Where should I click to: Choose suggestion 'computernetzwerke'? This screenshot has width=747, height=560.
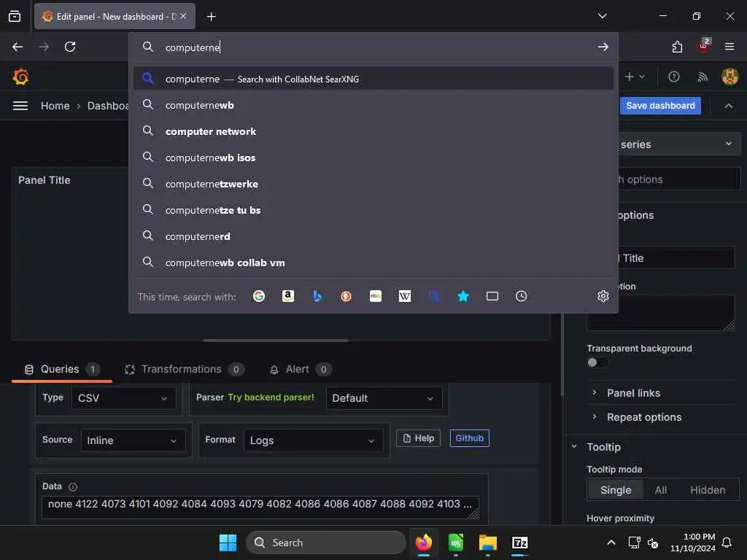click(x=373, y=184)
